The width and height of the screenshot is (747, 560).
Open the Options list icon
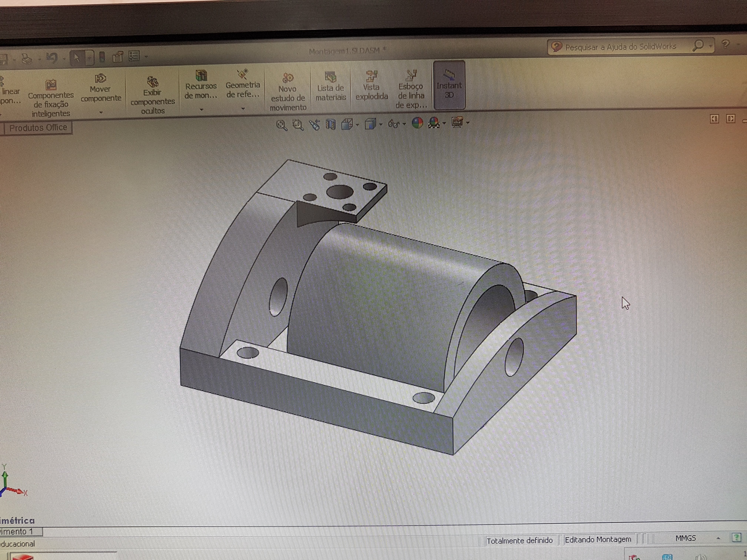pos(134,56)
